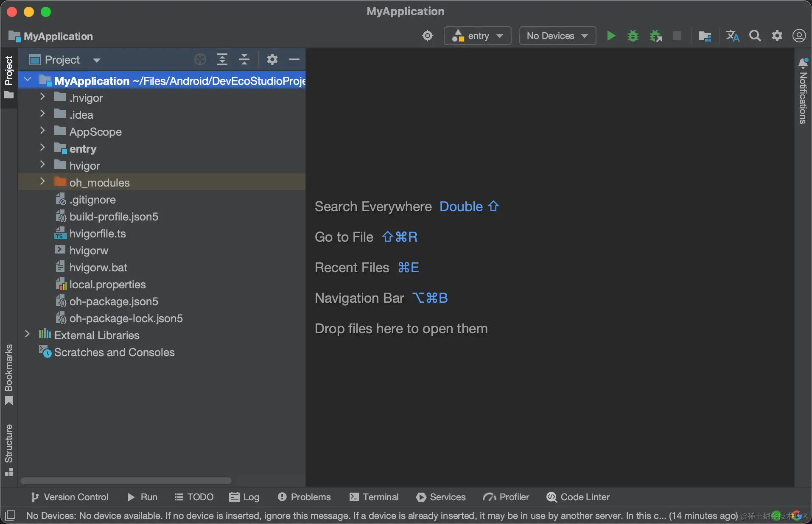Open the Version Control tool tab
Viewport: 812px width, 524px height.
pos(70,497)
